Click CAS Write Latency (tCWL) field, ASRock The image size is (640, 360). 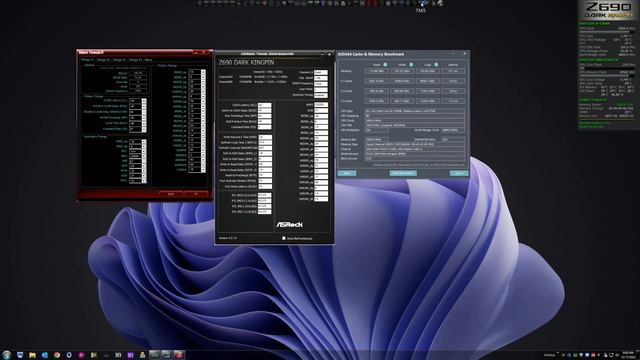click(x=265, y=187)
